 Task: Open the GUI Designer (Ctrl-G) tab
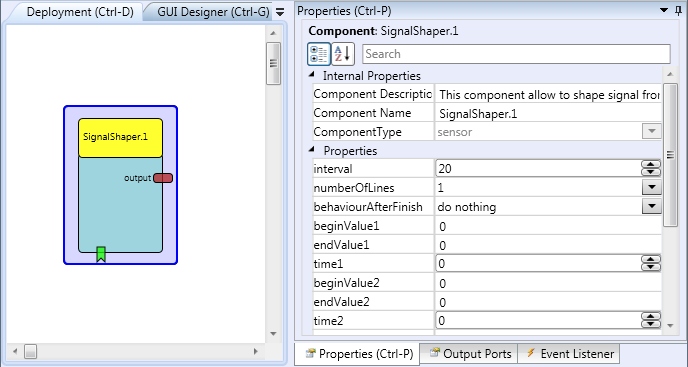click(213, 12)
